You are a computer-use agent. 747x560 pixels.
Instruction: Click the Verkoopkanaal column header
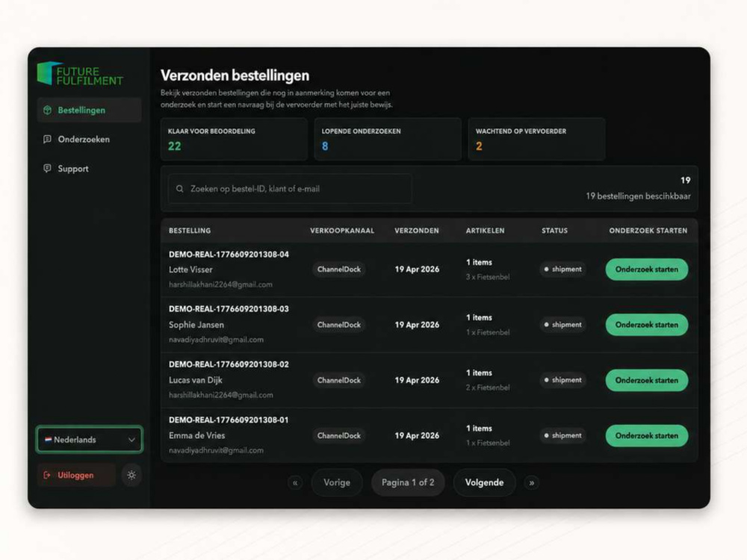pos(342,231)
